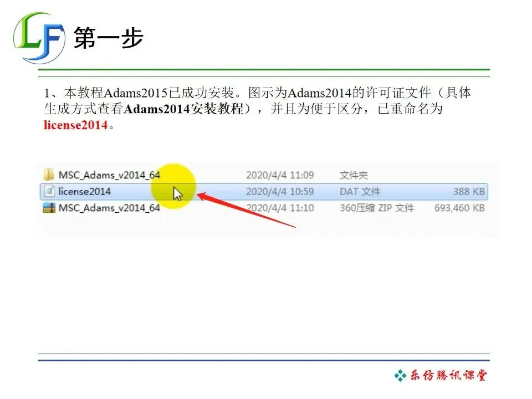Click the 文件夹 type cell
Viewport: 532px width, 399px height.
[354, 175]
